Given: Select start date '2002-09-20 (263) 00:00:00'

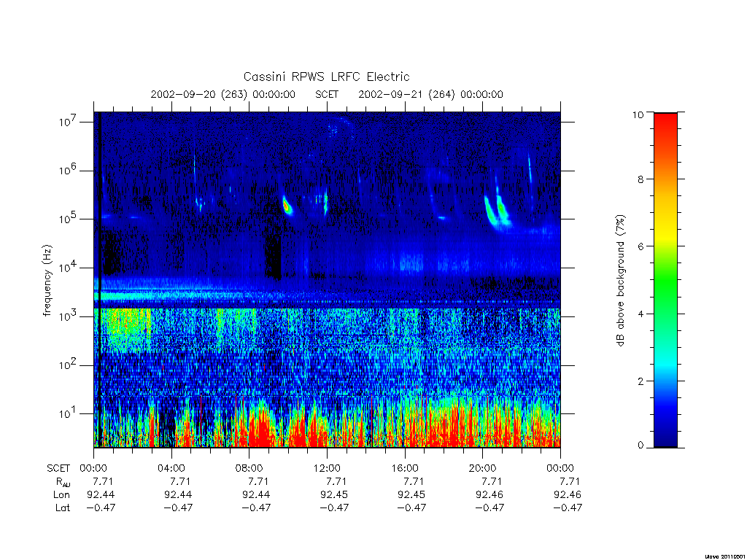Looking at the screenshot, I should [223, 94].
